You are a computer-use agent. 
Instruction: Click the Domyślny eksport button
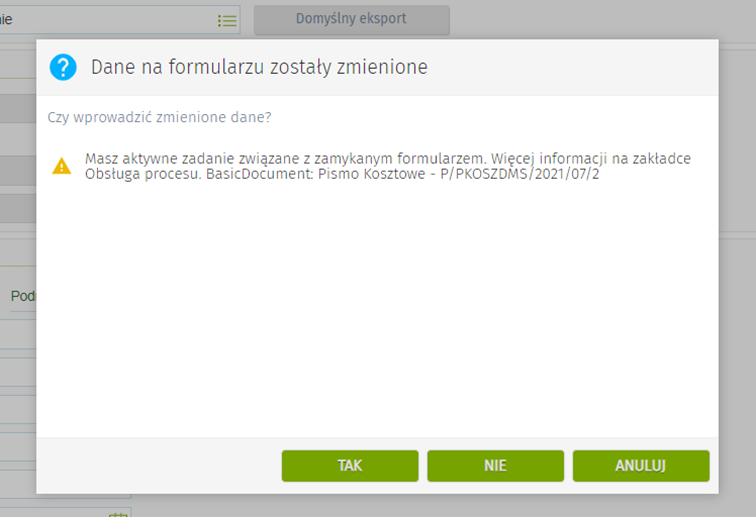click(x=351, y=19)
